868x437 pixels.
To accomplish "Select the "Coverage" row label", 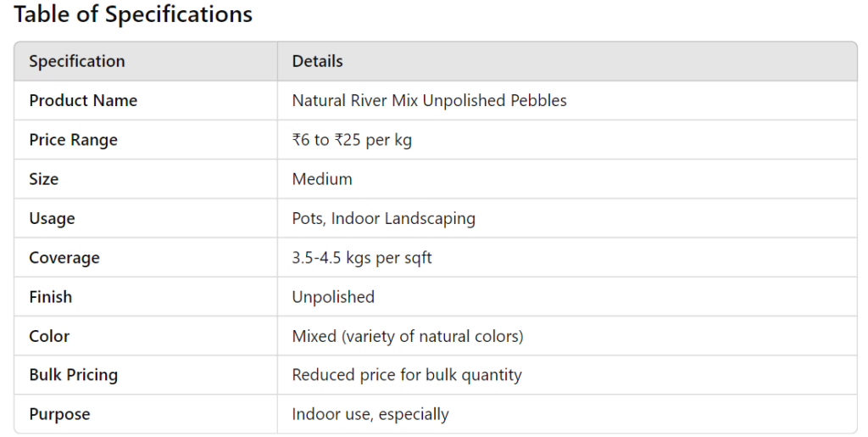I will [64, 258].
